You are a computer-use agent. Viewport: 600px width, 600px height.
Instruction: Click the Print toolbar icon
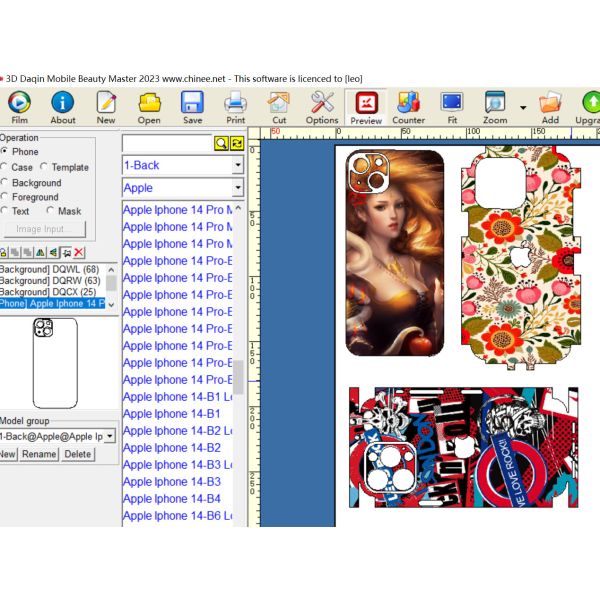point(235,106)
